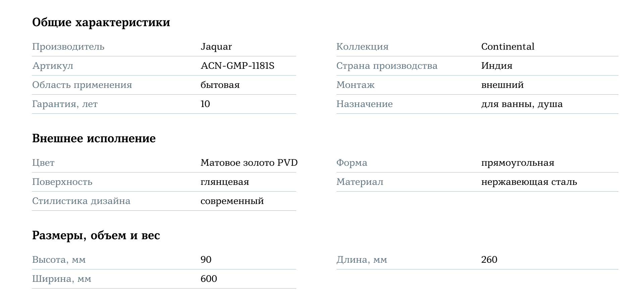Image resolution: width=644 pixels, height=303 pixels.
Task: Click the "Размеры, объем и вес" heading
Action: pyautogui.click(x=96, y=236)
